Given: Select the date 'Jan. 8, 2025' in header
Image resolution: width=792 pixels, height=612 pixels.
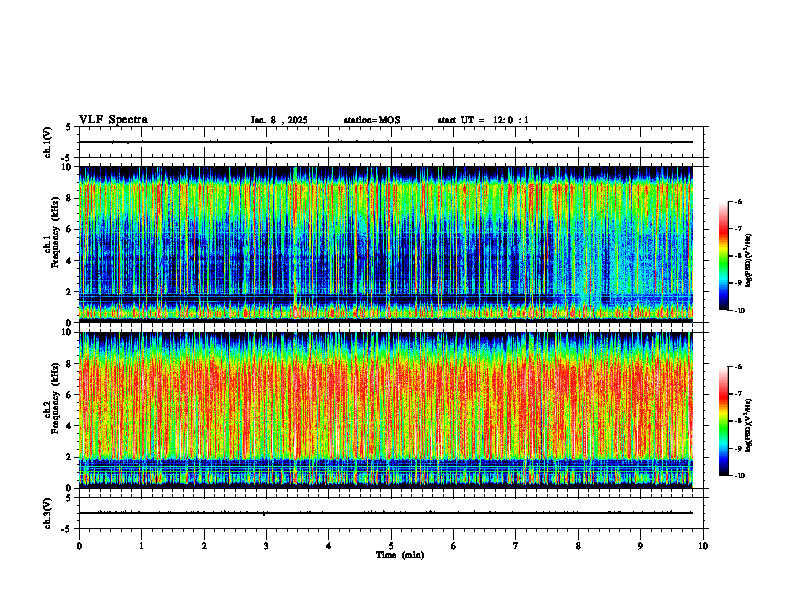Looking at the screenshot, I should pos(279,120).
